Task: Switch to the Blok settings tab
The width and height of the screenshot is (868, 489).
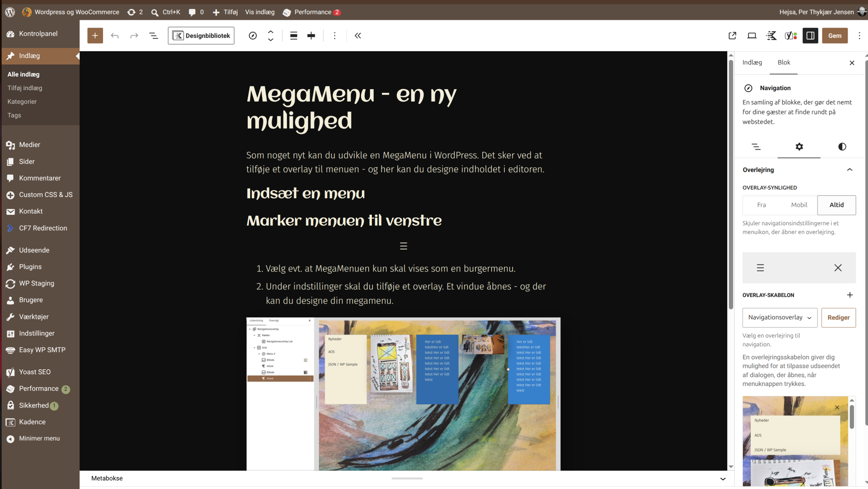Action: pos(784,62)
